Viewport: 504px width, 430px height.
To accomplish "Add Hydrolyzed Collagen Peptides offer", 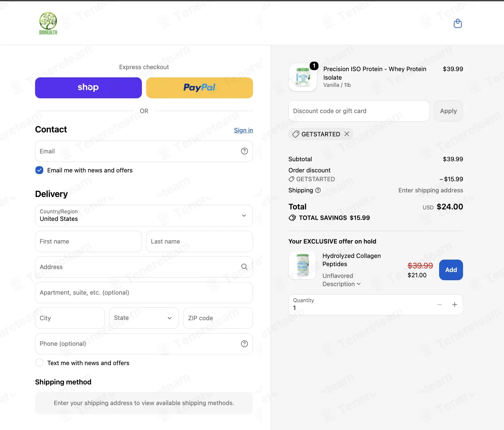I will pyautogui.click(x=451, y=270).
